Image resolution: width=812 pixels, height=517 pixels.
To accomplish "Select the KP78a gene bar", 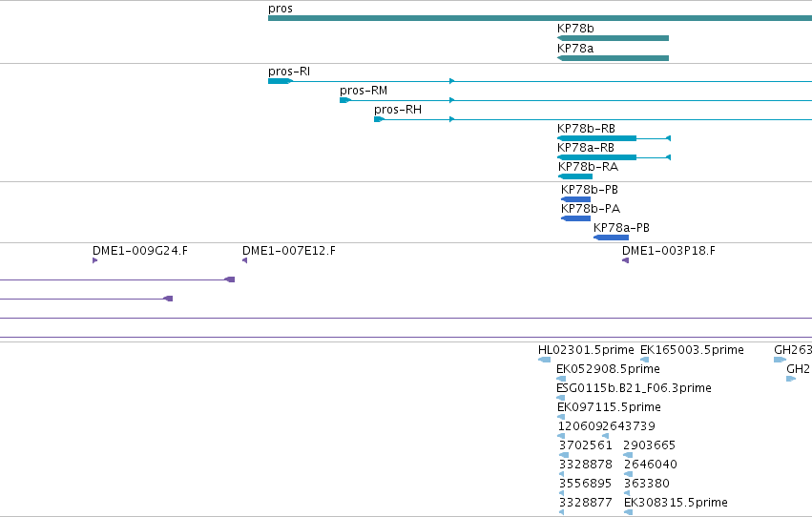I will tap(613, 58).
